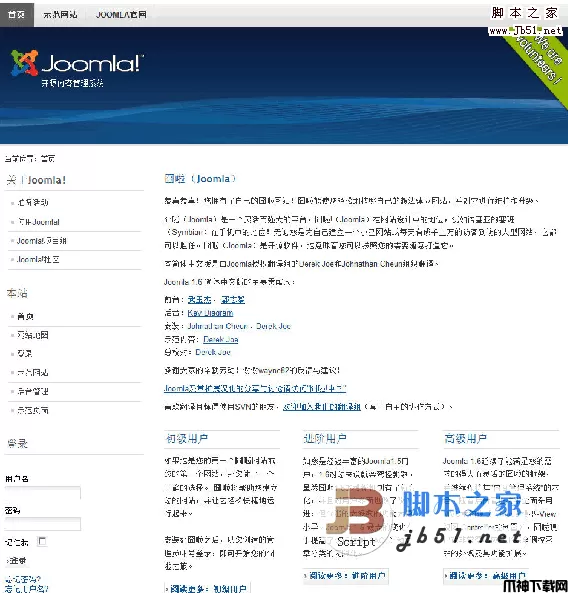Screen dimensions: 568x593
Task: Open Joomla!项目组 in the sidebar menu
Action: tap(42, 241)
